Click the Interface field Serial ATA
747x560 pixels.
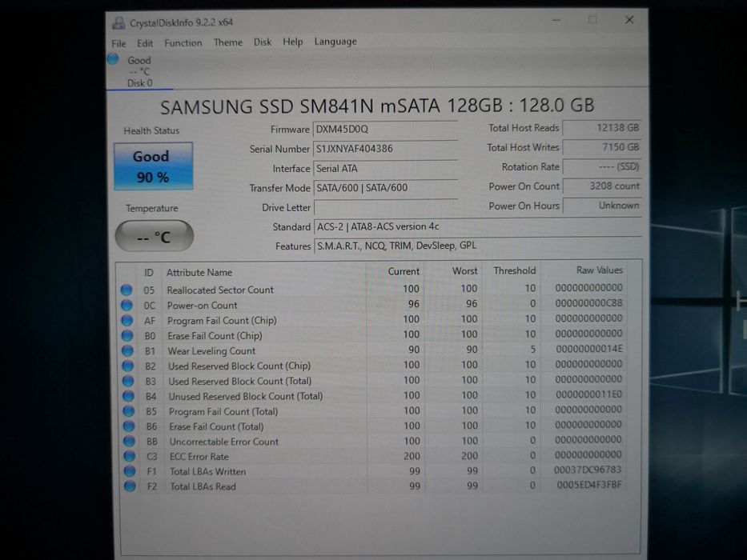point(385,168)
